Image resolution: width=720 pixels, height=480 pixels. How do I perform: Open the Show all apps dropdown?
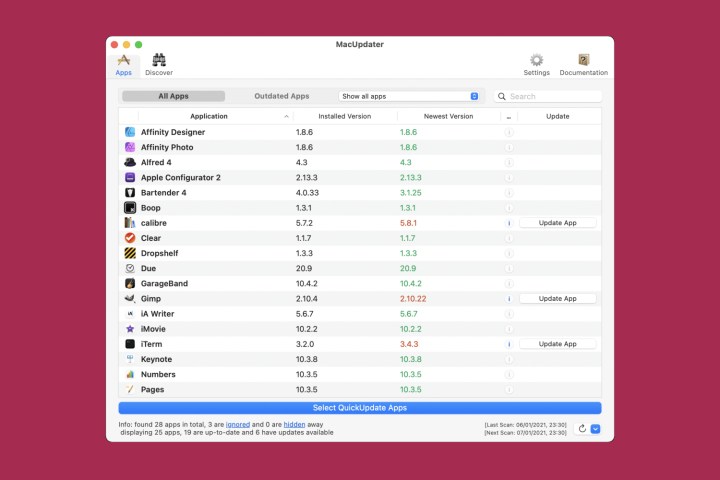pyautogui.click(x=409, y=96)
